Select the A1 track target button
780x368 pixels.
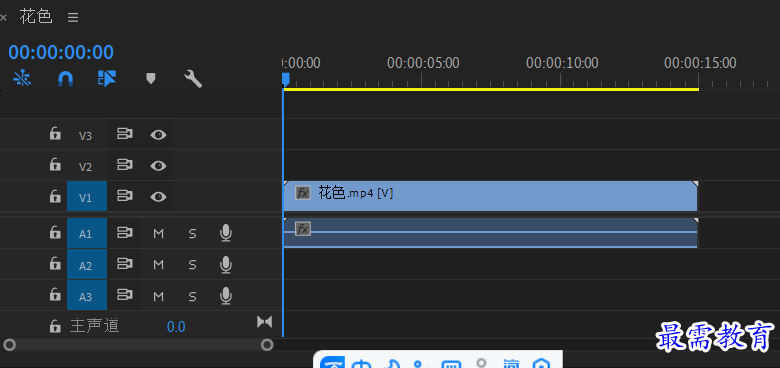click(x=87, y=233)
